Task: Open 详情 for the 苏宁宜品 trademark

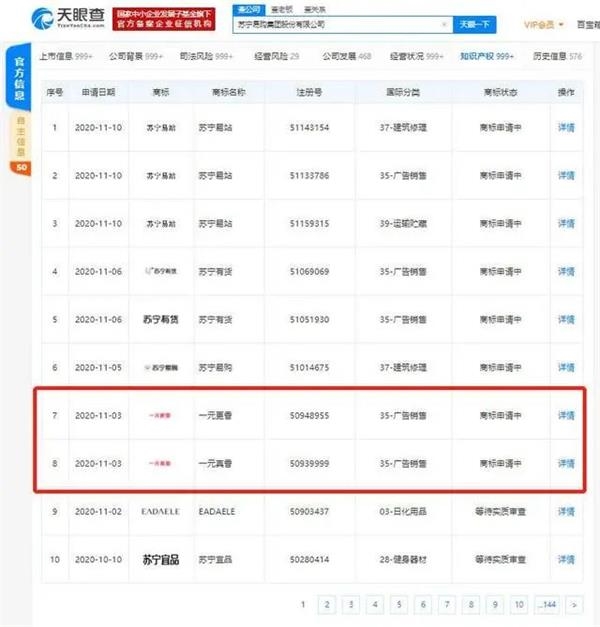Action: [x=566, y=559]
